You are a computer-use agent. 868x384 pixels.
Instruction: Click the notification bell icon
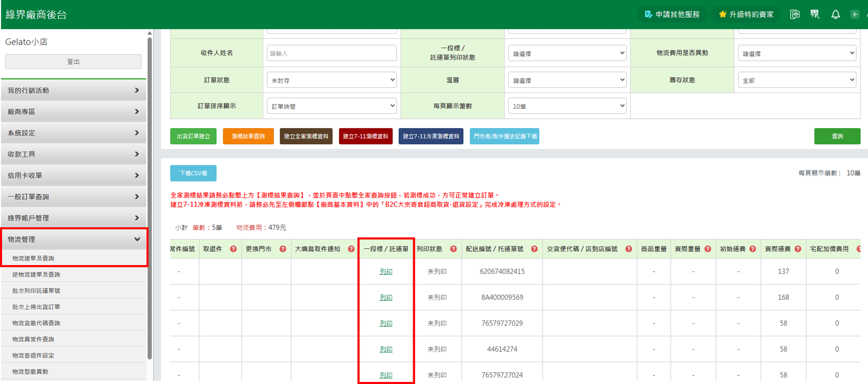[835, 14]
